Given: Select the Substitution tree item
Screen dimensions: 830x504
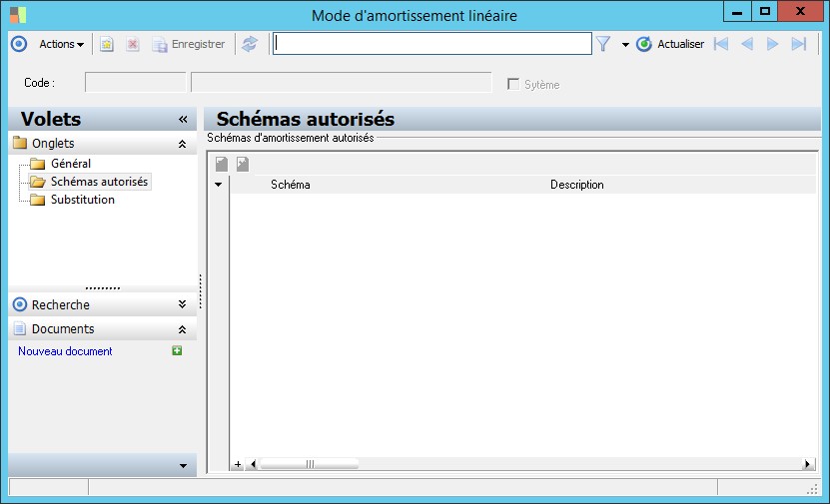Looking at the screenshot, I should point(83,200).
